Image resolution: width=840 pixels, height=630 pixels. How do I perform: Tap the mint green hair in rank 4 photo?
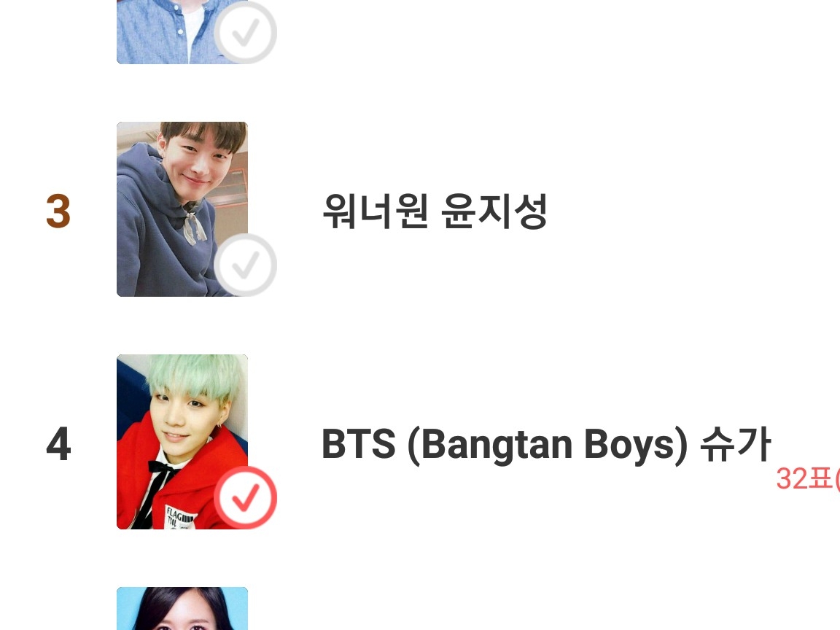click(194, 378)
